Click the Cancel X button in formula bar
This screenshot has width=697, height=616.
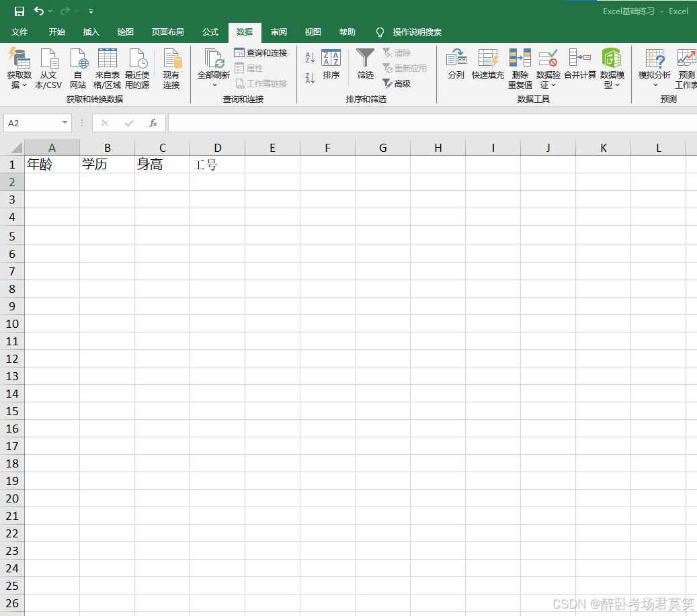105,123
